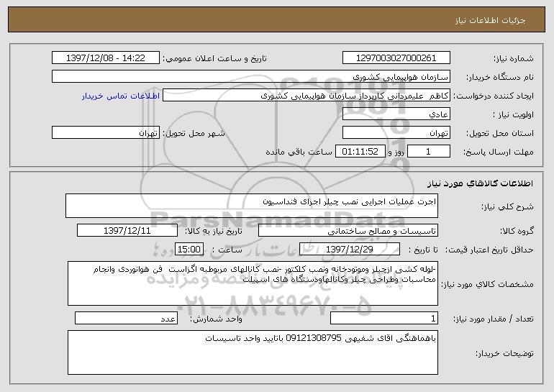Click the label شهر محل تحویل
The width and height of the screenshot is (554, 392).
(x=194, y=133)
